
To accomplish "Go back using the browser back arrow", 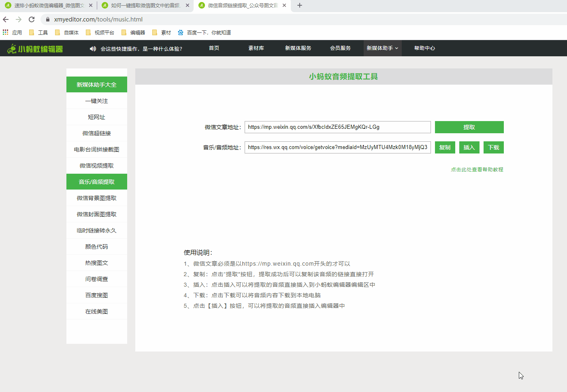I will [x=6, y=19].
